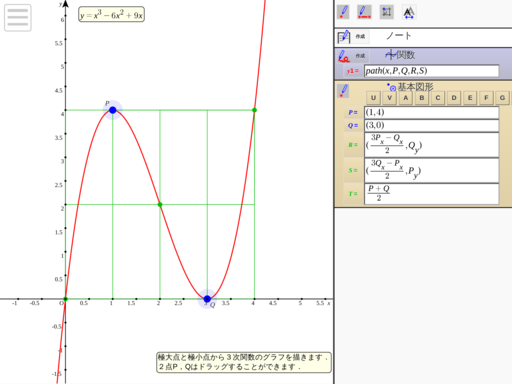This screenshot has height=384, width=512.
Task: Click the A point button
Action: coord(406,98)
